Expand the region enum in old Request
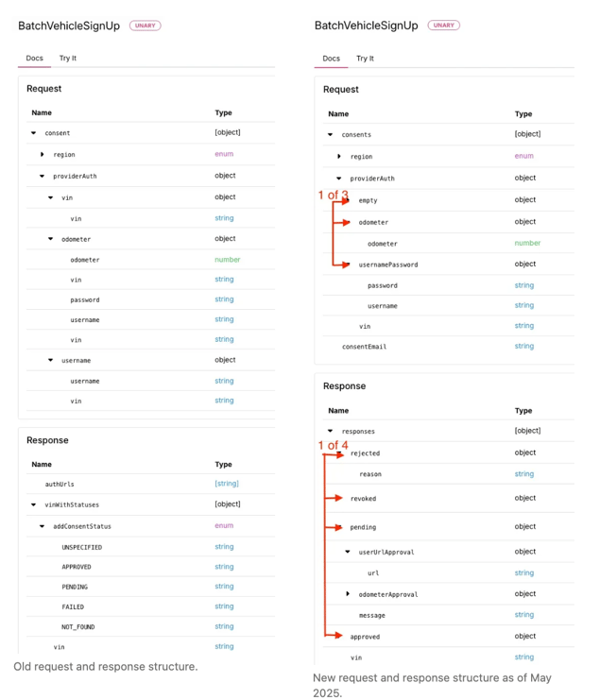Screen dimensions: 600x700 [x=42, y=155]
